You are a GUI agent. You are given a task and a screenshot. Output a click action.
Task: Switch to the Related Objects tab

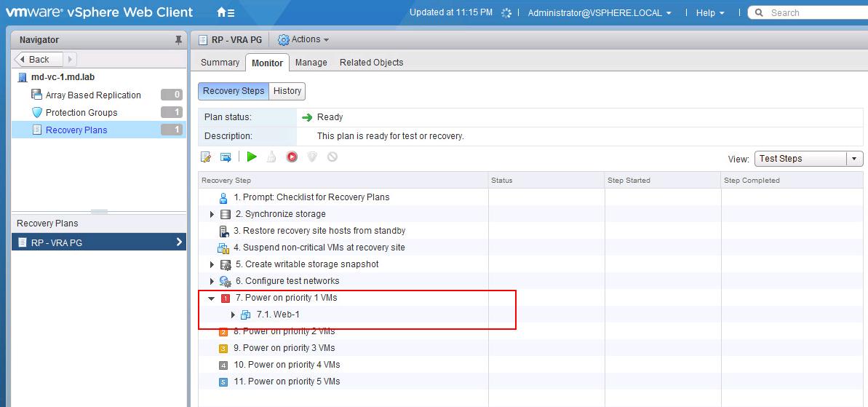pyautogui.click(x=372, y=63)
